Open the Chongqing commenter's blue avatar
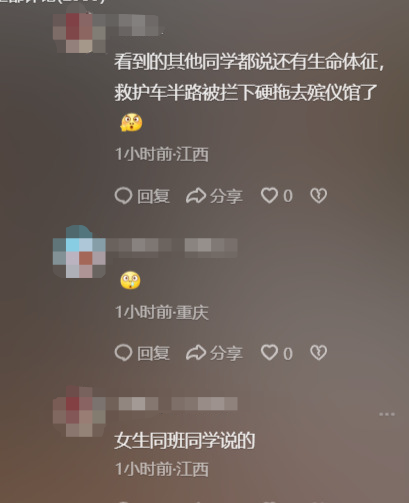This screenshot has height=503, width=409. [x=79, y=252]
